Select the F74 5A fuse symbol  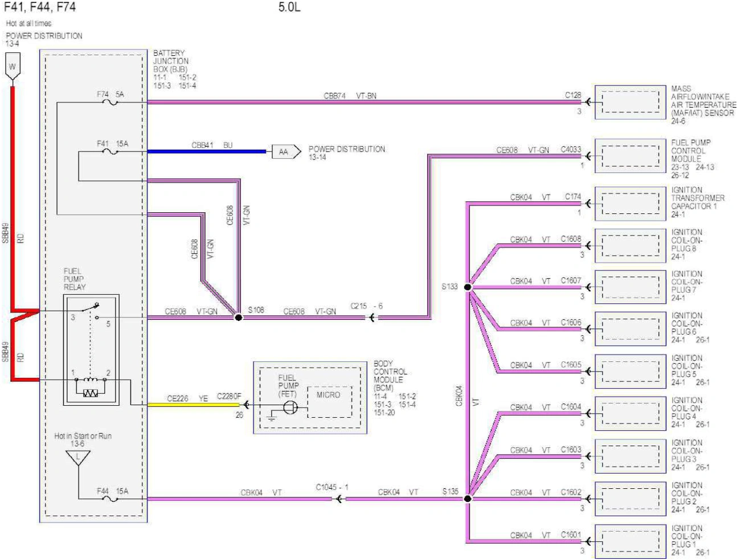109,103
